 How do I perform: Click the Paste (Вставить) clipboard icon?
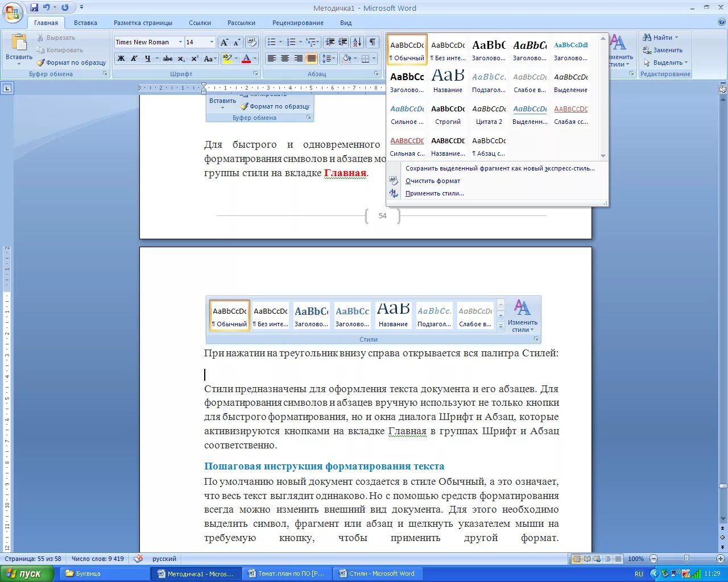pyautogui.click(x=19, y=43)
